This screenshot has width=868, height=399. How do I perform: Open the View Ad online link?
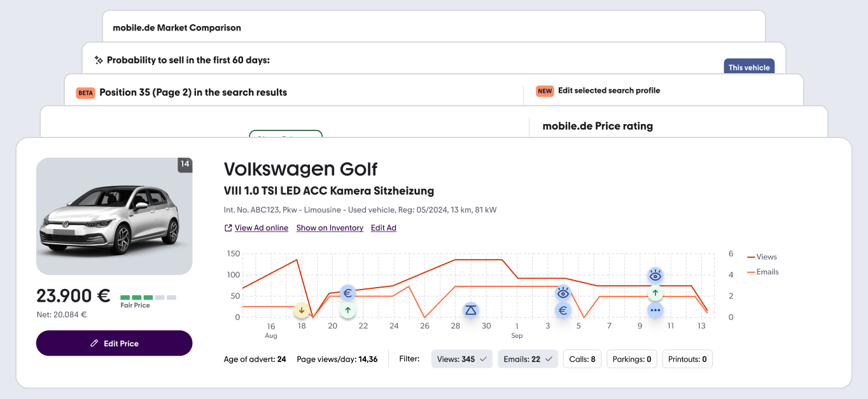[261, 228]
